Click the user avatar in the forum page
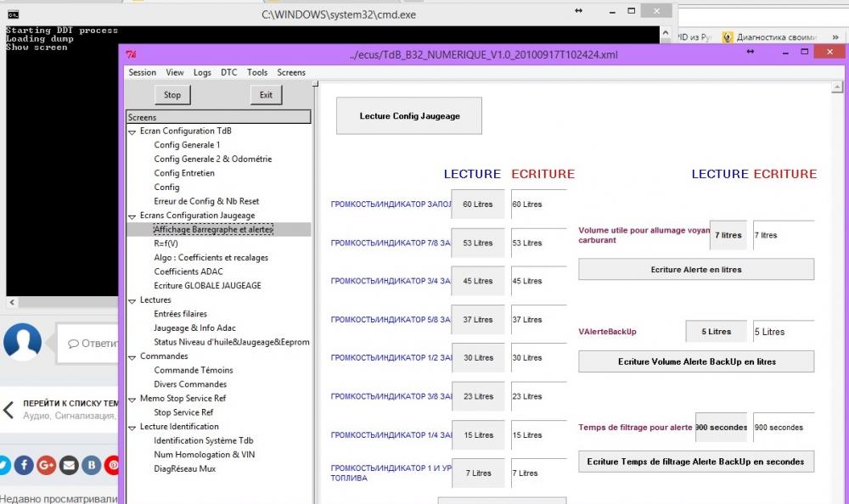The image size is (849, 504). [x=22, y=342]
